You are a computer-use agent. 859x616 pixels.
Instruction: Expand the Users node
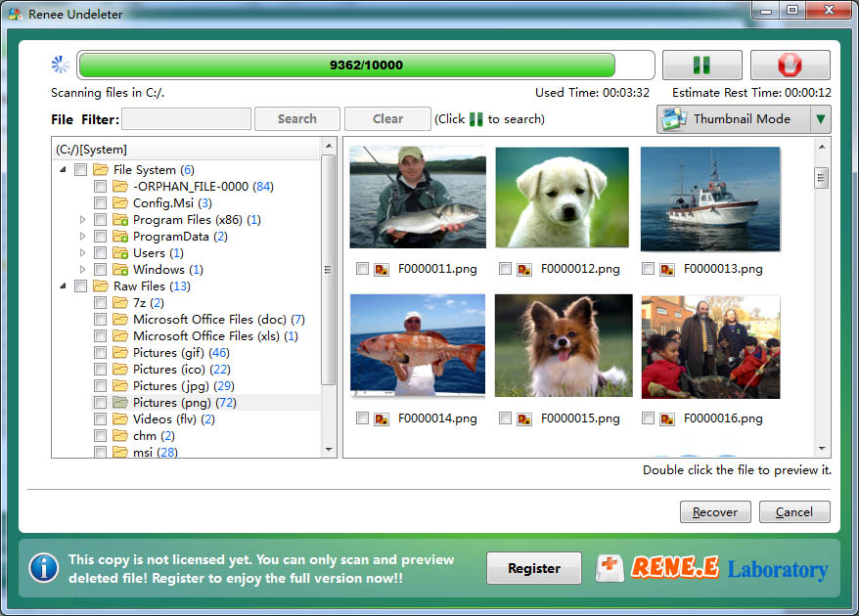[x=82, y=253]
